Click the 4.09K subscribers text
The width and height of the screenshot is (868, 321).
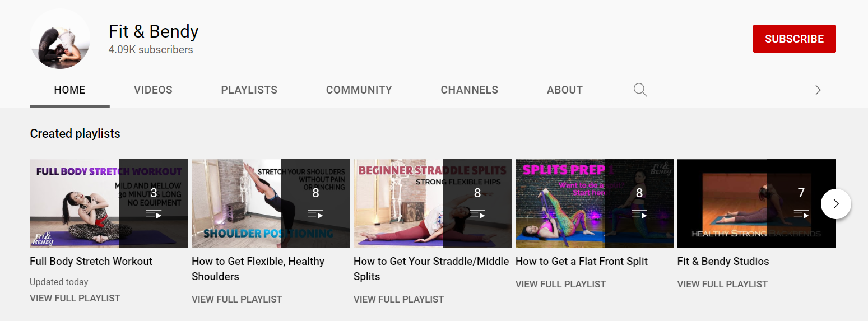click(151, 49)
